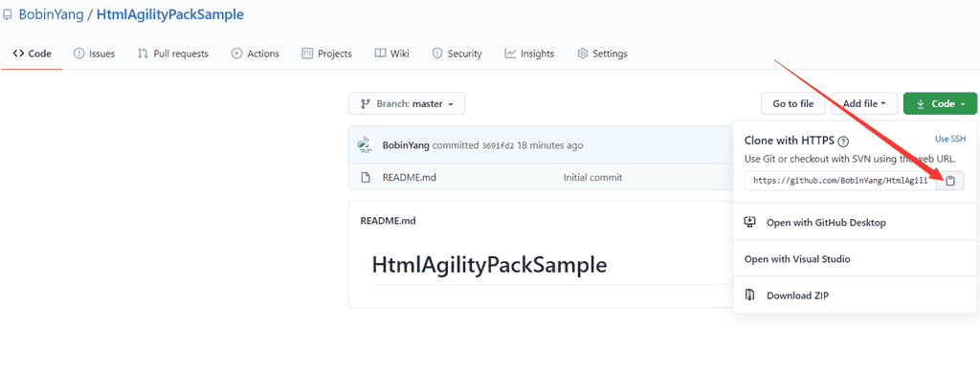The width and height of the screenshot is (980, 372).
Task: Open the Wiki tab
Action: 391,54
